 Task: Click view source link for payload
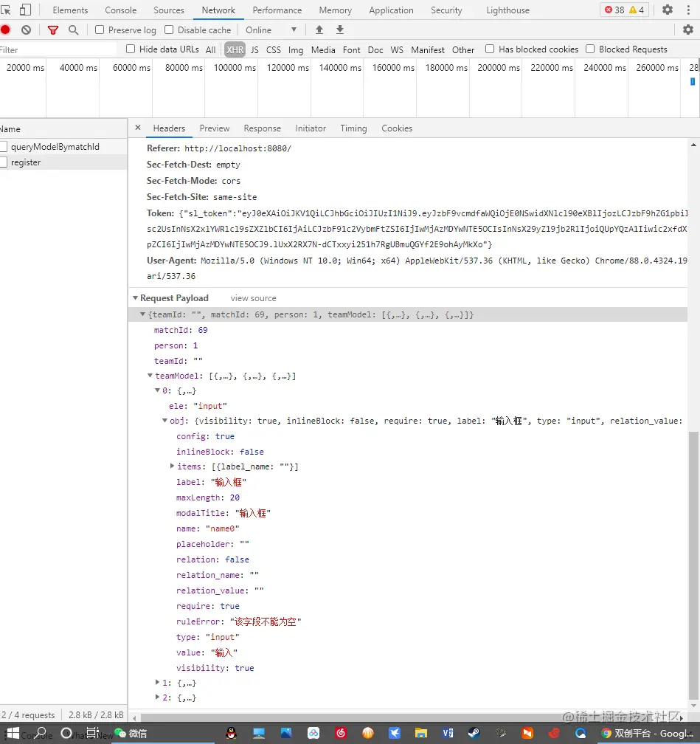pyautogui.click(x=253, y=298)
